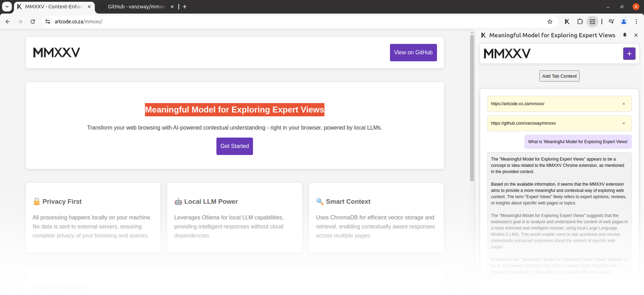Click Add Tab Content button
The image size is (644, 295).
pos(559,76)
